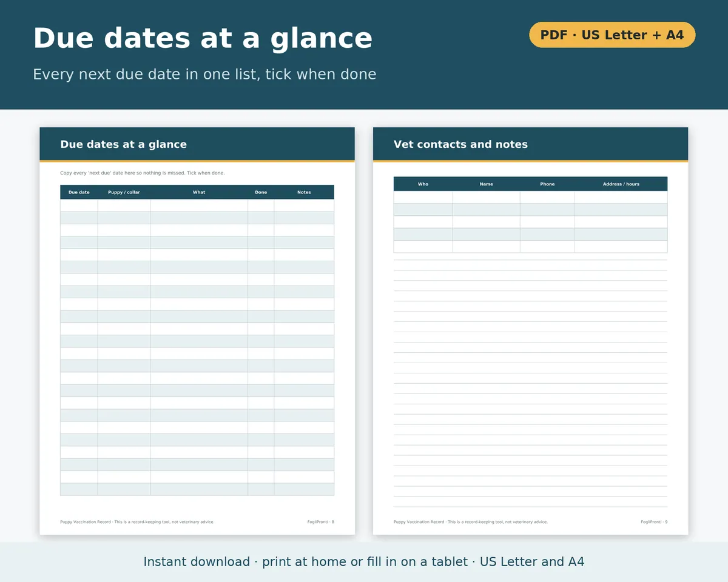
Task: Click the left page header Due dates at a glance
Action: [x=124, y=144]
